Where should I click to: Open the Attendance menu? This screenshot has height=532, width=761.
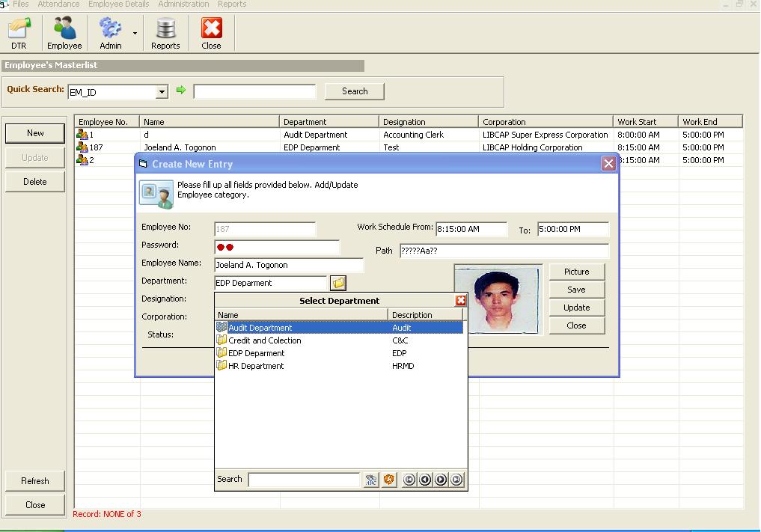tap(58, 4)
